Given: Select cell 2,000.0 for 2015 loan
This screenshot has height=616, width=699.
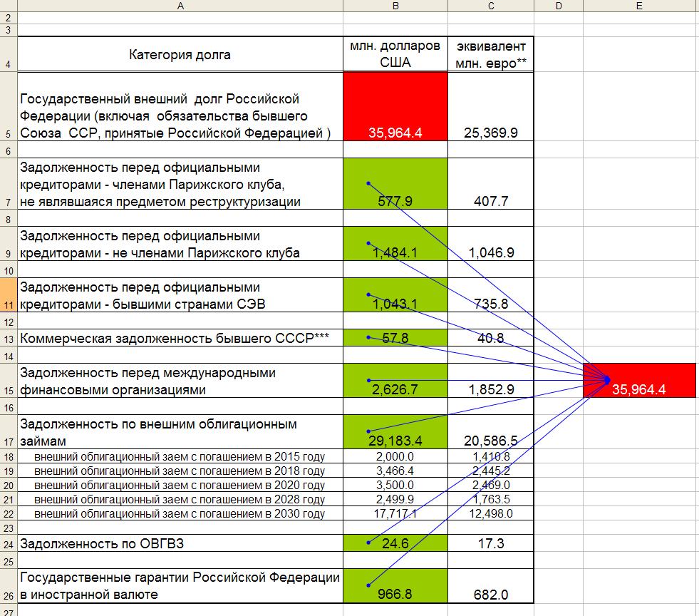Looking at the screenshot, I should 395,456.
